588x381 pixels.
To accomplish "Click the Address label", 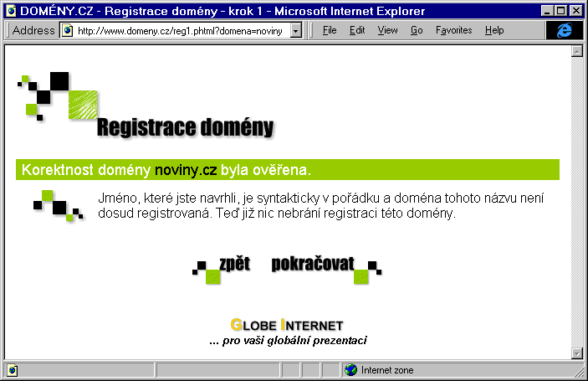I will [x=33, y=30].
